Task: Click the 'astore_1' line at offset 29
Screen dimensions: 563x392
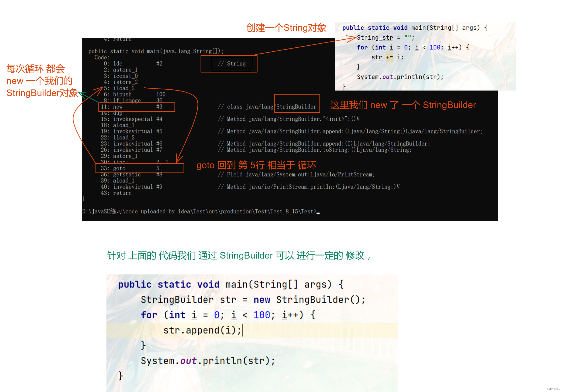Action: point(119,156)
